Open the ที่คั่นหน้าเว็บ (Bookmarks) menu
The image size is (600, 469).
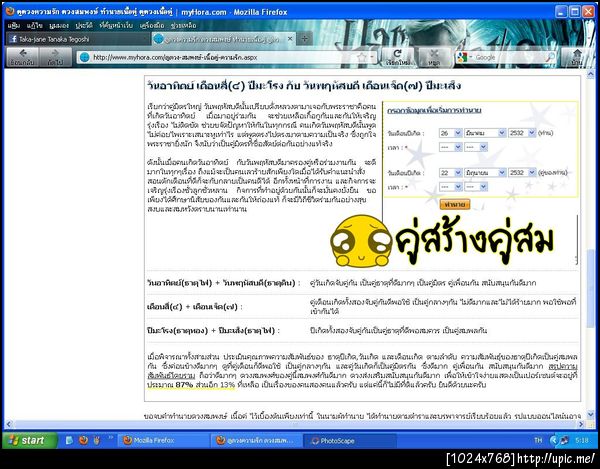point(116,26)
